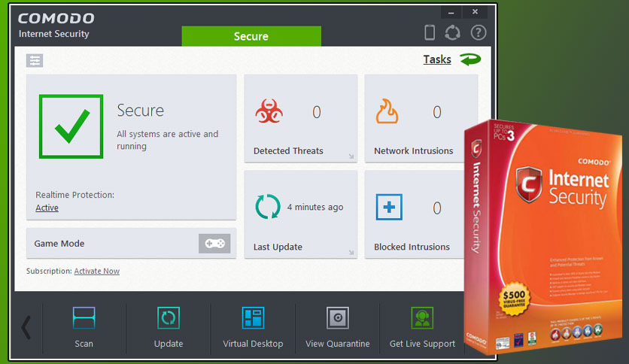Image resolution: width=629 pixels, height=364 pixels.
Task: Click 'All systems are active and running' text
Action: click(168, 140)
